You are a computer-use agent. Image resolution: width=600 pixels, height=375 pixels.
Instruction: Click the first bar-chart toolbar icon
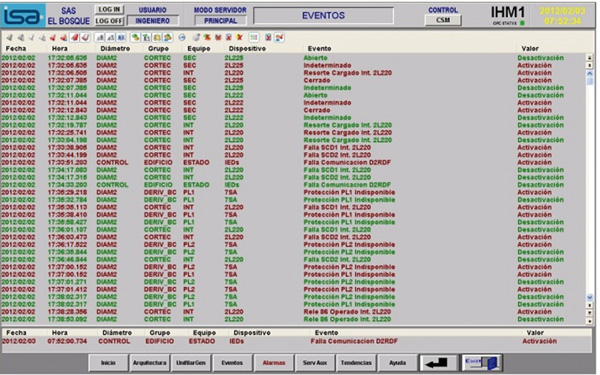(100, 38)
